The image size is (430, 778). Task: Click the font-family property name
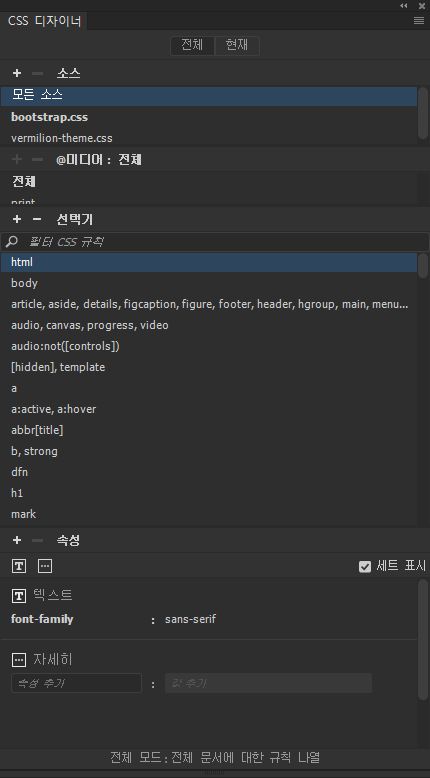(42, 619)
